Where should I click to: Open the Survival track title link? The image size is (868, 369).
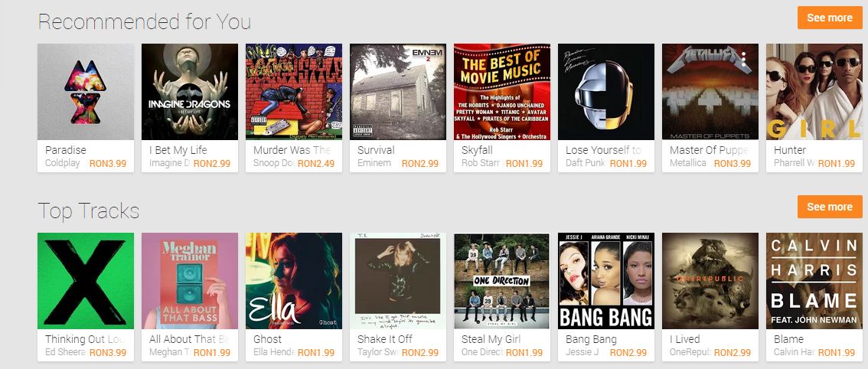(x=376, y=150)
